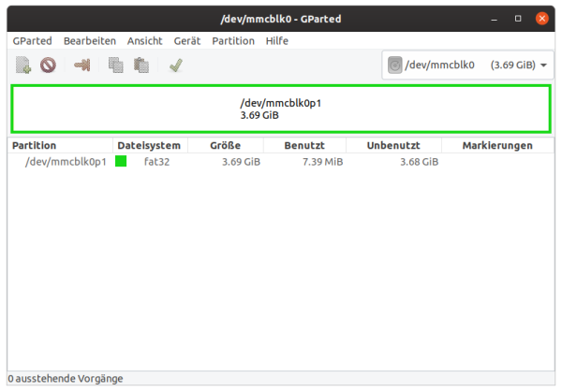Select the /dev/mmcblk0p1 row in list
The image size is (562, 392).
281,162
